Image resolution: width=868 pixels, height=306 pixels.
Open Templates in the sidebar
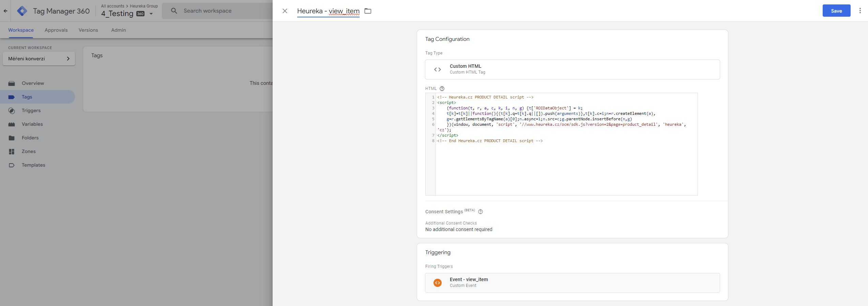click(x=37, y=165)
